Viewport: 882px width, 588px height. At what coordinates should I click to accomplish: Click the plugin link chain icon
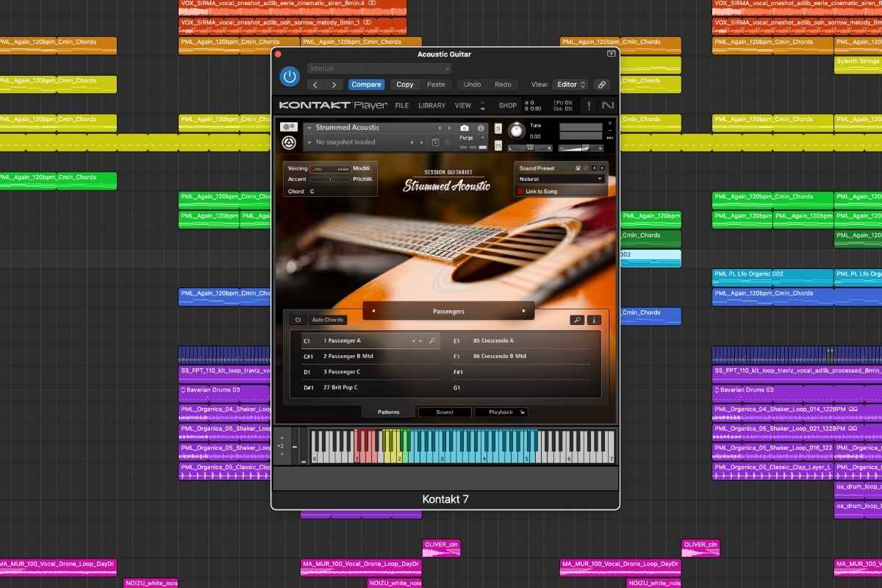click(602, 85)
